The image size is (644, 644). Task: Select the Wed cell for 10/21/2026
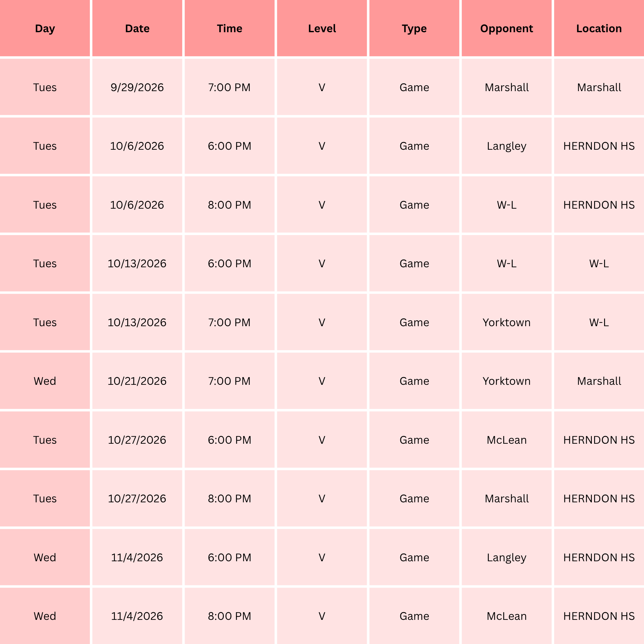click(x=45, y=381)
